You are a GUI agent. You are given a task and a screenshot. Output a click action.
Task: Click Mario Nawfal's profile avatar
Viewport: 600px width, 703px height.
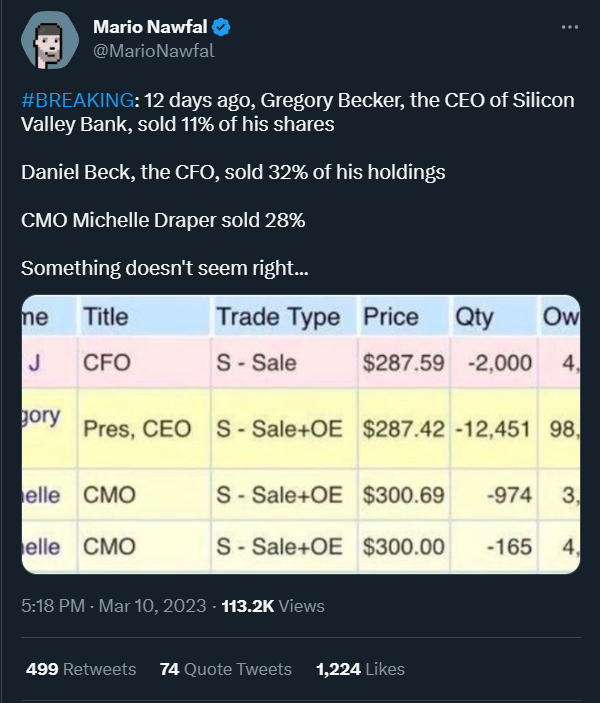click(x=49, y=40)
